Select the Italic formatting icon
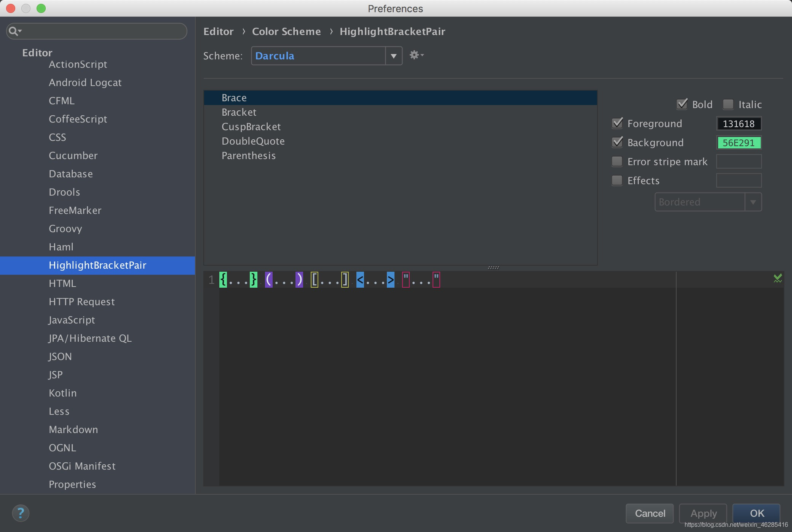The height and width of the screenshot is (532, 792). (x=727, y=104)
